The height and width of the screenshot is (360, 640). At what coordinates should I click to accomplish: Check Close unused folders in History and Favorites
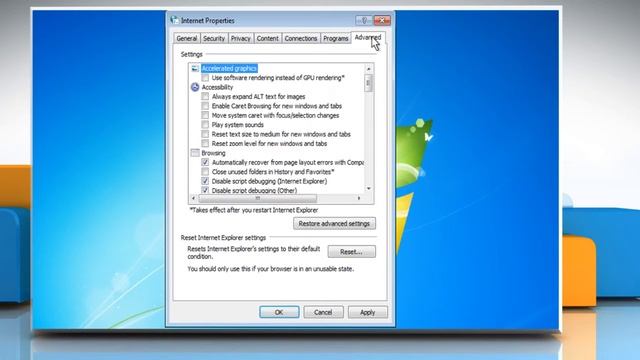(x=205, y=172)
